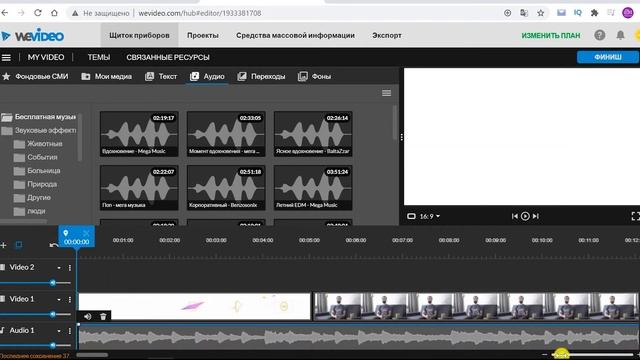Click the site info warning icon
640x360 pixels.
(x=75, y=13)
